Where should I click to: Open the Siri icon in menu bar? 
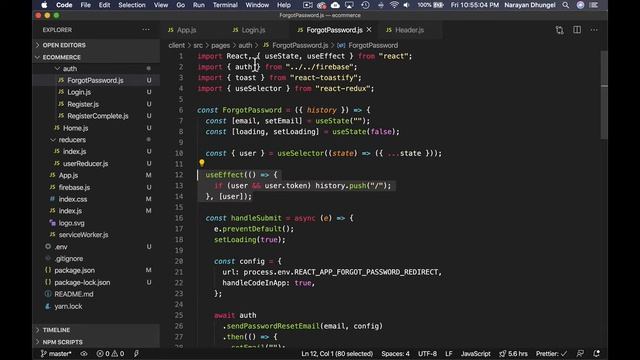580,5
